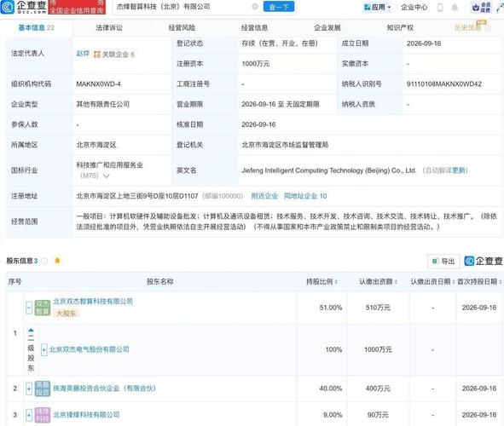The image size is (504, 426).
Task: Click the 大股东 tag
Action: 67,314
